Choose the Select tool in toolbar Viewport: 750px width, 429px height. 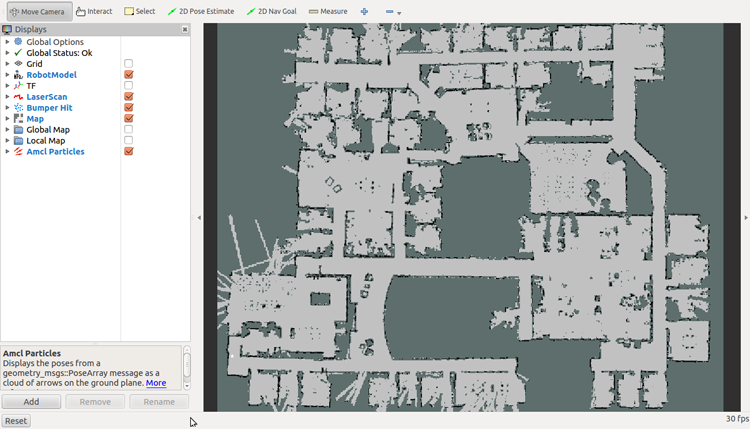coord(140,11)
